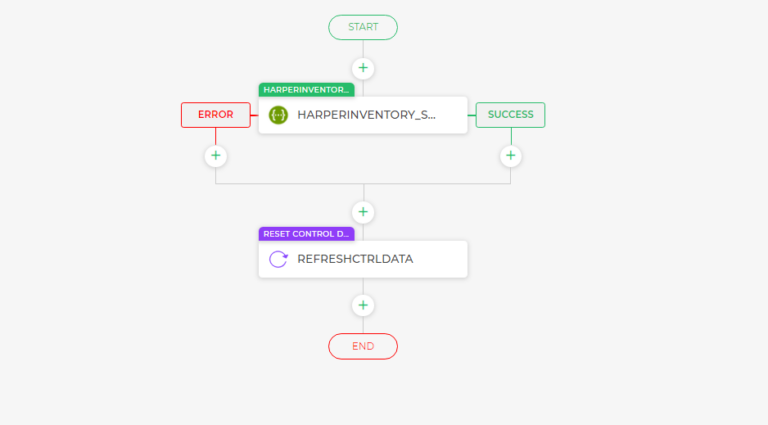Viewport: 768px width, 425px height.
Task: Add a step directly below START
Action: coord(363,68)
